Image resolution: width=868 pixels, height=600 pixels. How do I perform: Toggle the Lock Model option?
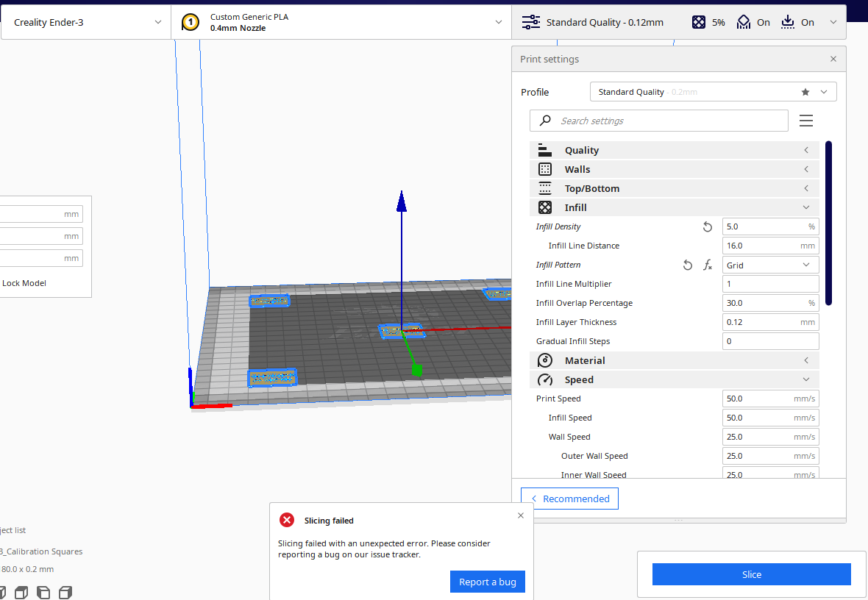coord(24,283)
